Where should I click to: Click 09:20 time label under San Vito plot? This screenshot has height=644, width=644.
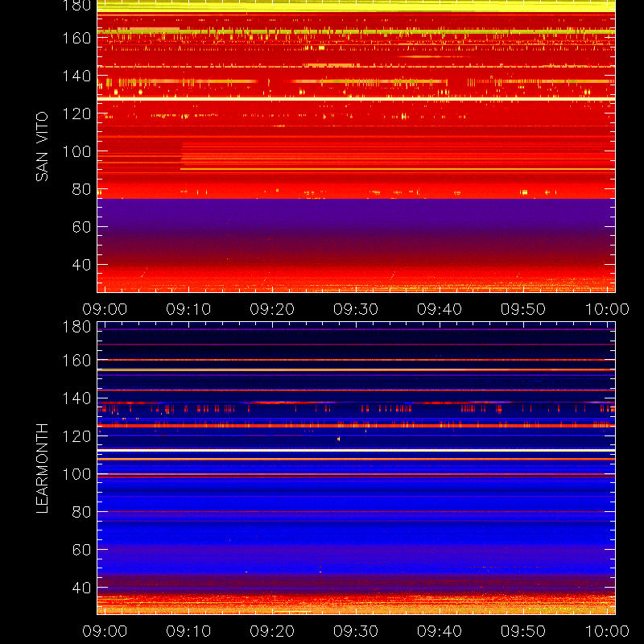272,309
